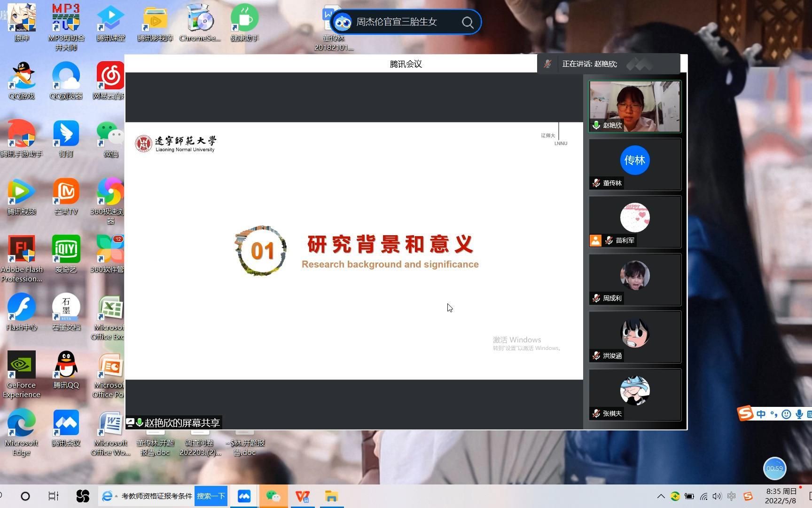This screenshot has height=508, width=812.
Task: Expand hidden icons in the system tray
Action: [660, 496]
